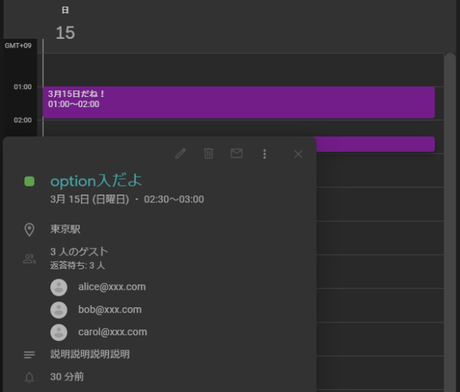The width and height of the screenshot is (460, 392).
Task: Select guest bob@xxx.com
Action: (110, 310)
